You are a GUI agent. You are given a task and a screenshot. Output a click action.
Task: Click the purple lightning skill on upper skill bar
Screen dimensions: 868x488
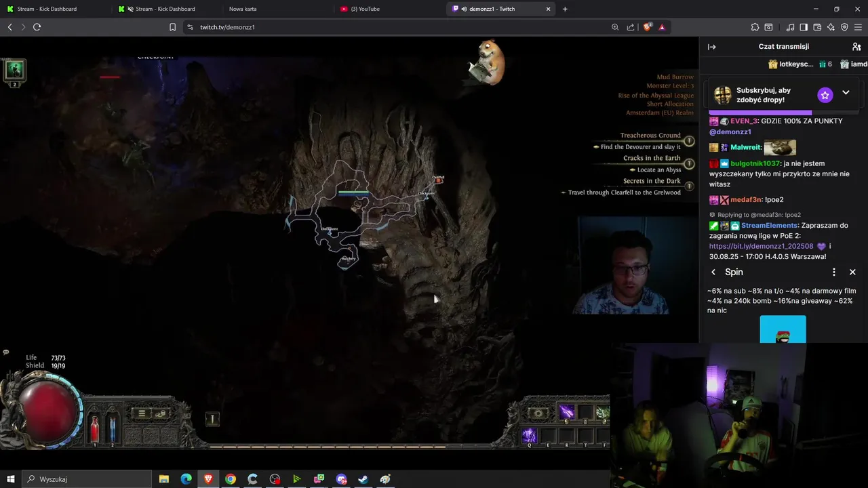coord(566,412)
